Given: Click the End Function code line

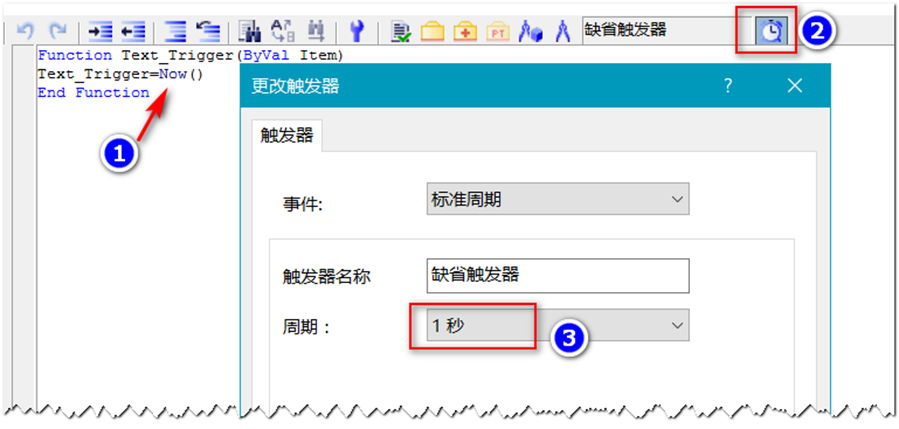Looking at the screenshot, I should (93, 92).
